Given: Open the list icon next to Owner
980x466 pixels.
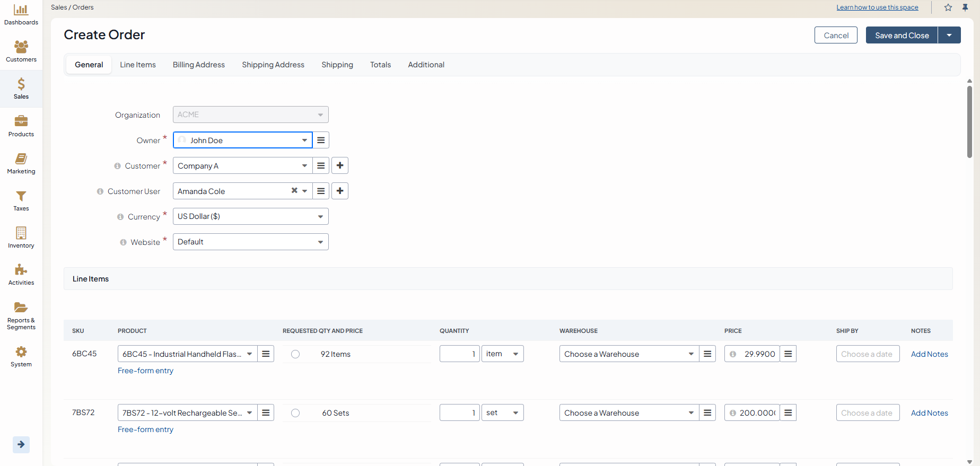Looking at the screenshot, I should [321, 140].
